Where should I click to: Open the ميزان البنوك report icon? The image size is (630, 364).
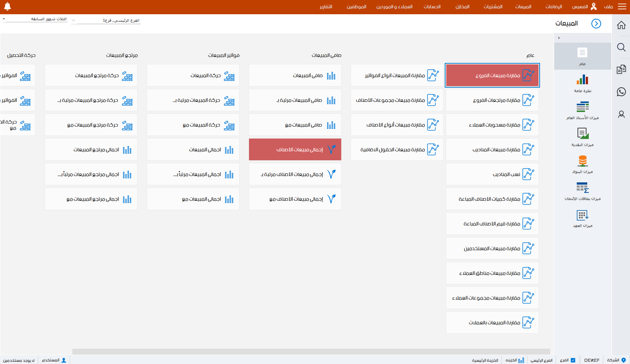tap(582, 161)
